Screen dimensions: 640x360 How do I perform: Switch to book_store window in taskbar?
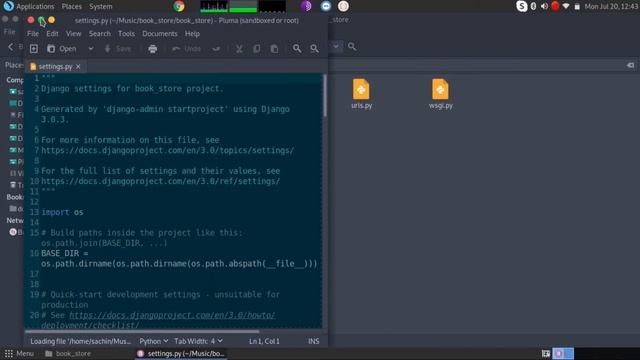pyautogui.click(x=68, y=353)
